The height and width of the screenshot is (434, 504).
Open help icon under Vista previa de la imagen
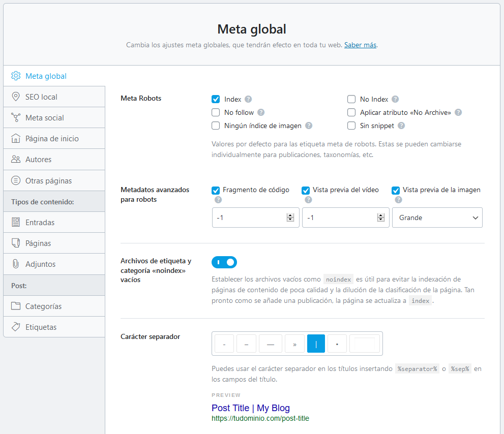pyautogui.click(x=399, y=200)
